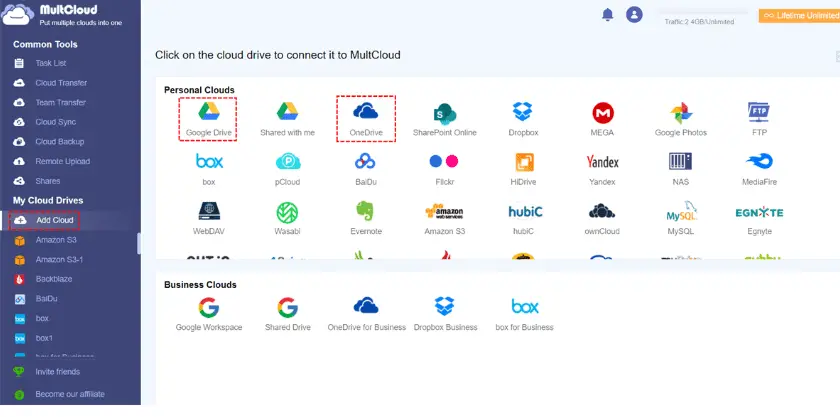Click the sidebar scrollbar handle
This screenshot has height=417, width=840.
coord(139,243)
